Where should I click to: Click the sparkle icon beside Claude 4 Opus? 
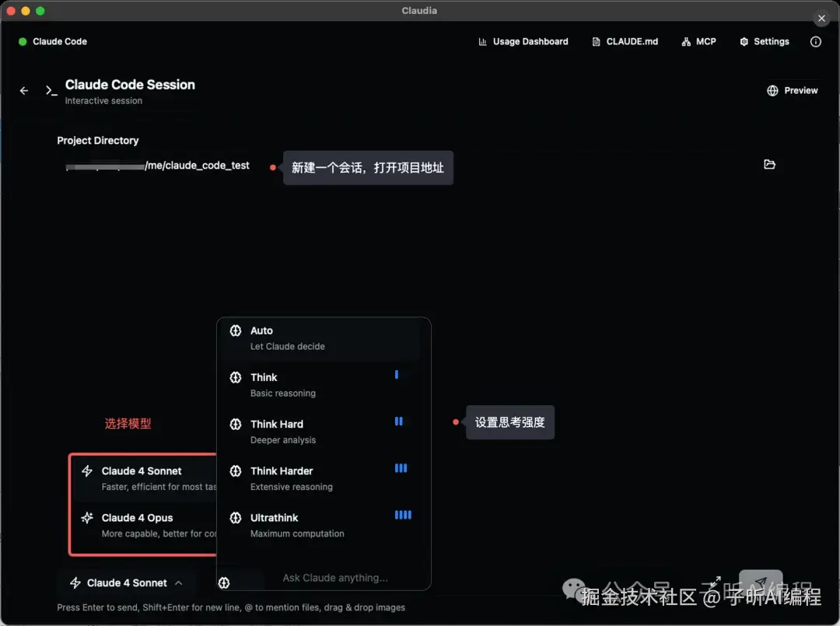click(87, 517)
